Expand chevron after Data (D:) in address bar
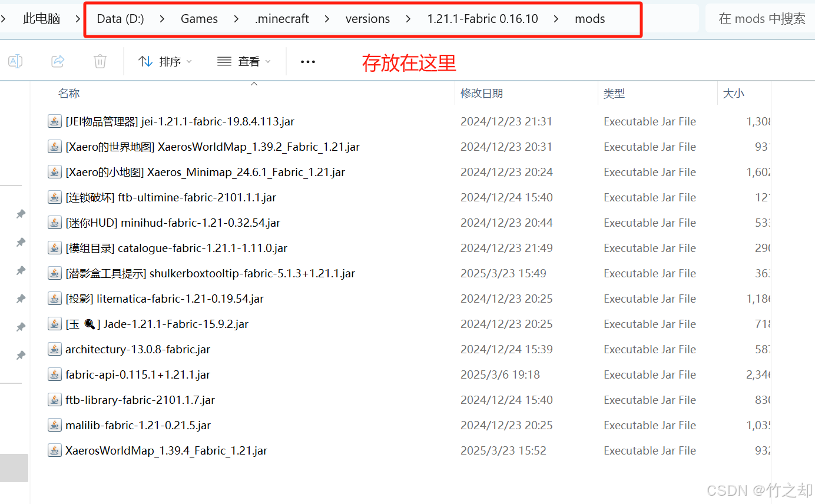Image resolution: width=815 pixels, height=504 pixels. coord(163,19)
